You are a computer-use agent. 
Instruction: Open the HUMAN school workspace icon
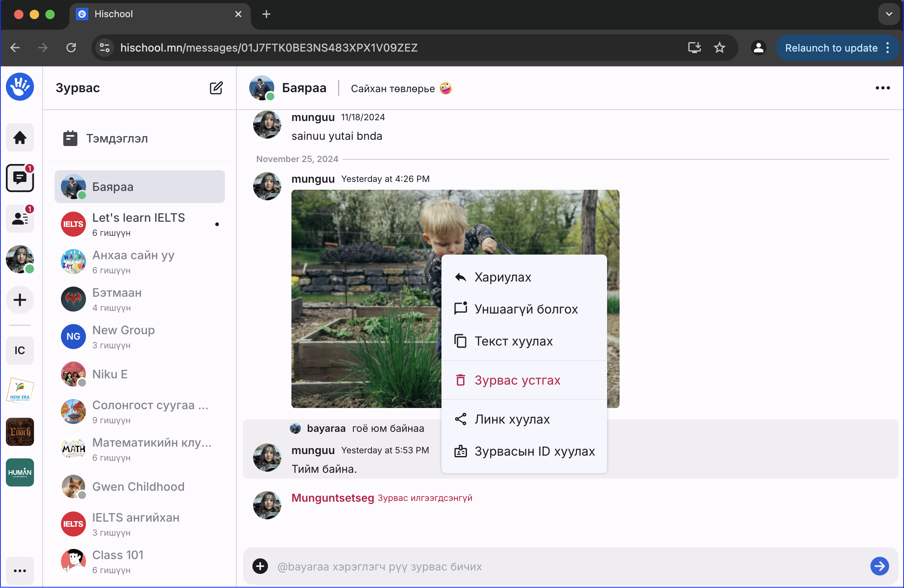pyautogui.click(x=20, y=472)
